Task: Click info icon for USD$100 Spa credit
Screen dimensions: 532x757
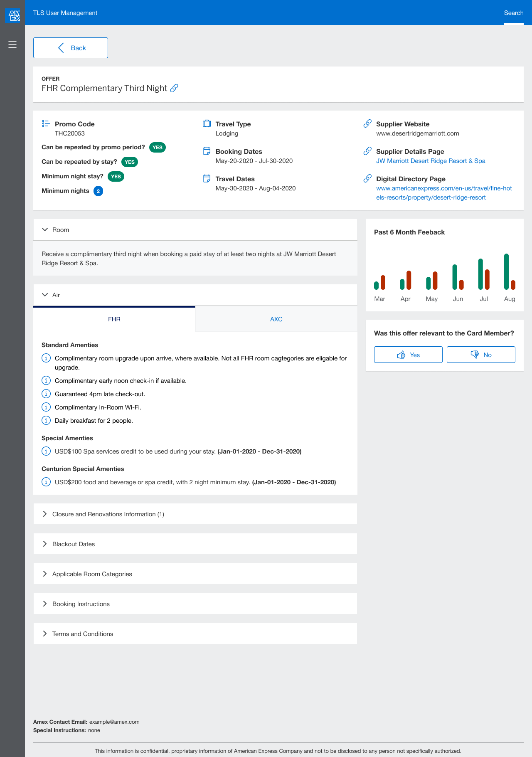Action: point(46,451)
